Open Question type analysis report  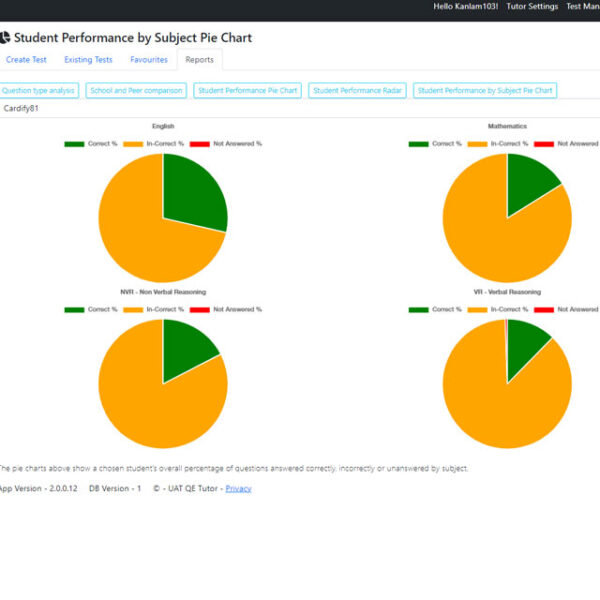coord(39,90)
